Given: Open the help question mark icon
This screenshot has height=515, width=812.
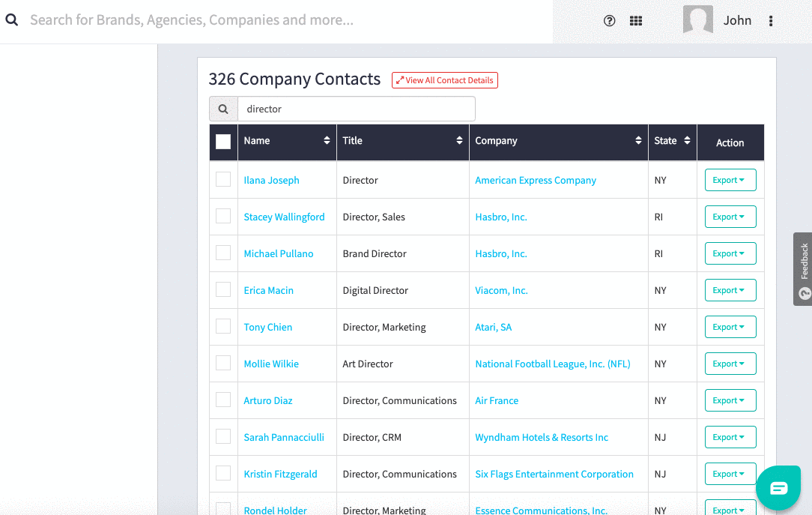Looking at the screenshot, I should [610, 21].
